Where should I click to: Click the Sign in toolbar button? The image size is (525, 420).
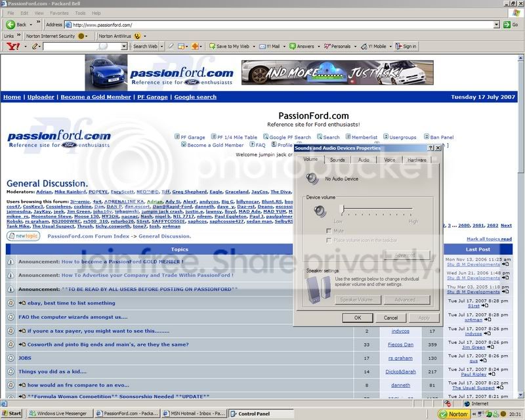tap(406, 46)
